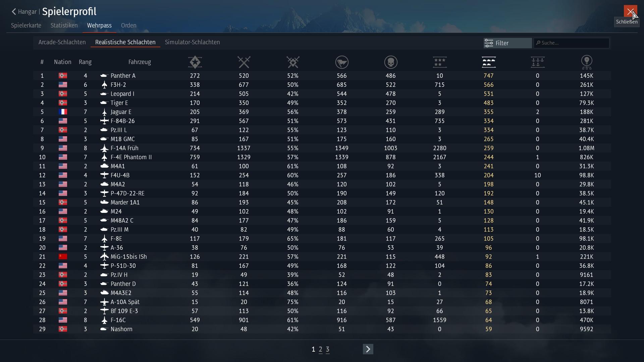Click the next page arrow button
Screen dimensions: 644x362
click(368, 349)
